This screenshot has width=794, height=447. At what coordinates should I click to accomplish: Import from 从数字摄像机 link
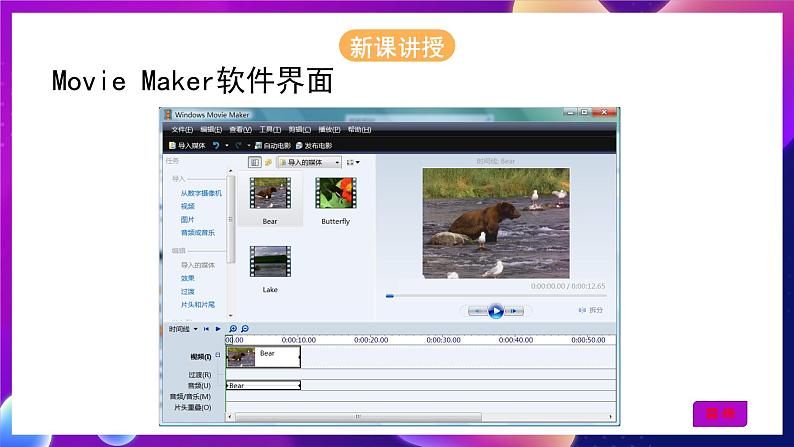tap(201, 193)
